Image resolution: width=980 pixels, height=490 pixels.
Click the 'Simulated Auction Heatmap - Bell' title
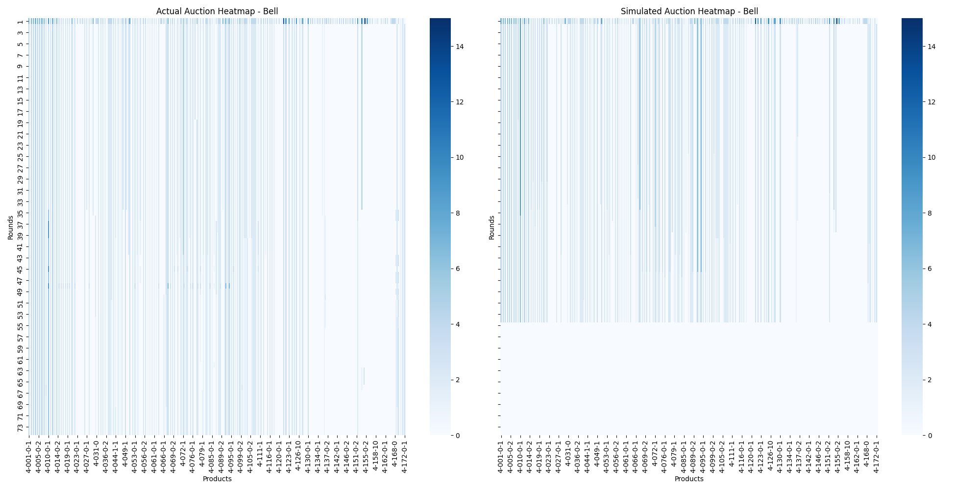pyautogui.click(x=689, y=11)
